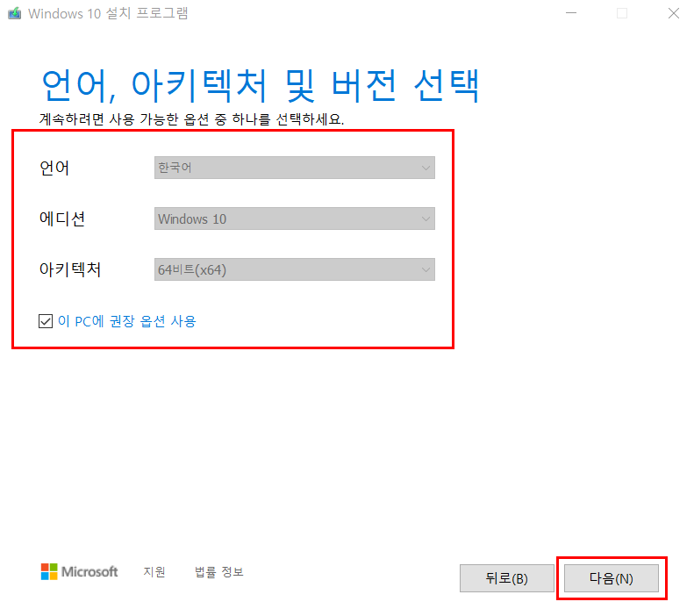Click the '언어' field label

[54, 168]
